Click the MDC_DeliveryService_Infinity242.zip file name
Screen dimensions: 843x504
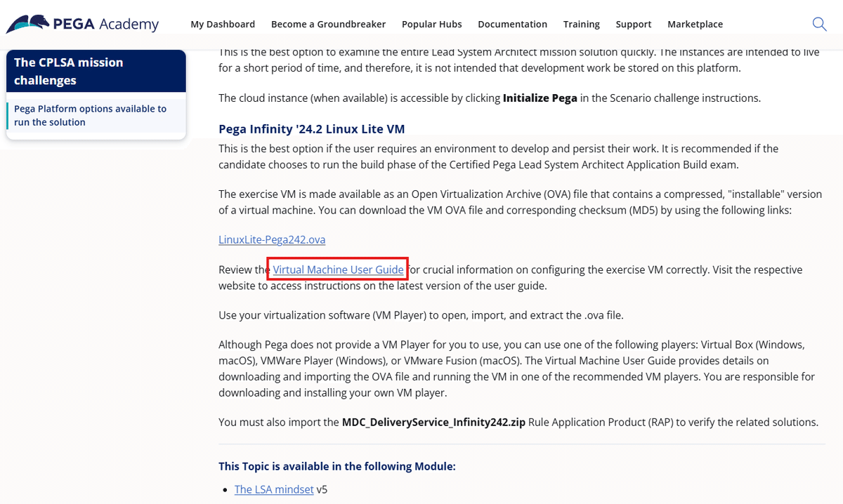(x=433, y=422)
